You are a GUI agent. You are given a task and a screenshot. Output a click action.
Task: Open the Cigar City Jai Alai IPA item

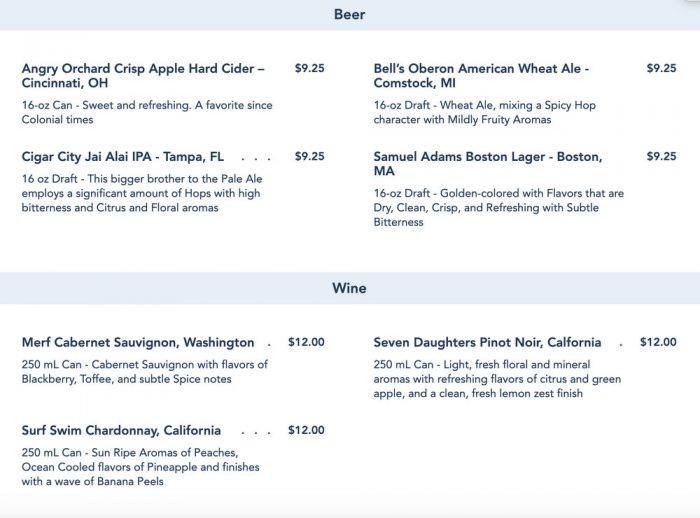coord(123,157)
